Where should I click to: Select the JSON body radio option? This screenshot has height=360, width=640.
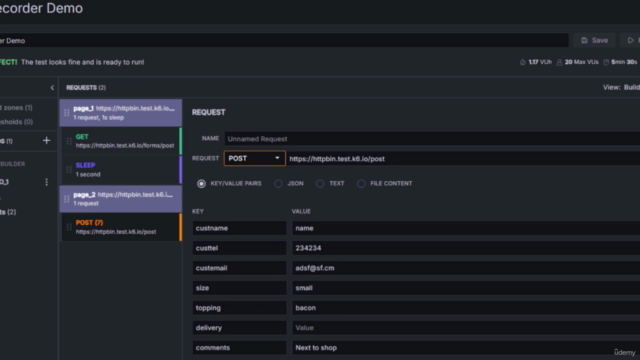(x=278, y=184)
